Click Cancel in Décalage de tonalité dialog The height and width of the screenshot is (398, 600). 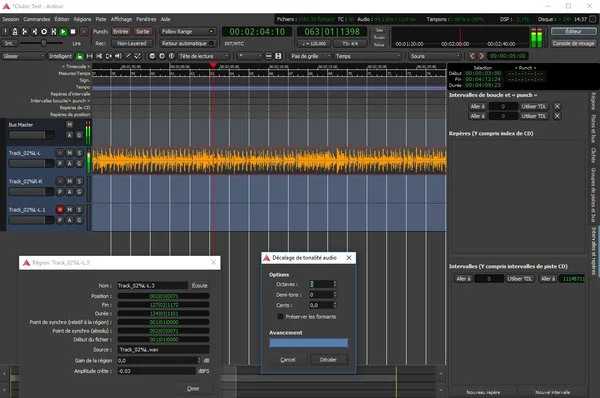pyautogui.click(x=288, y=360)
